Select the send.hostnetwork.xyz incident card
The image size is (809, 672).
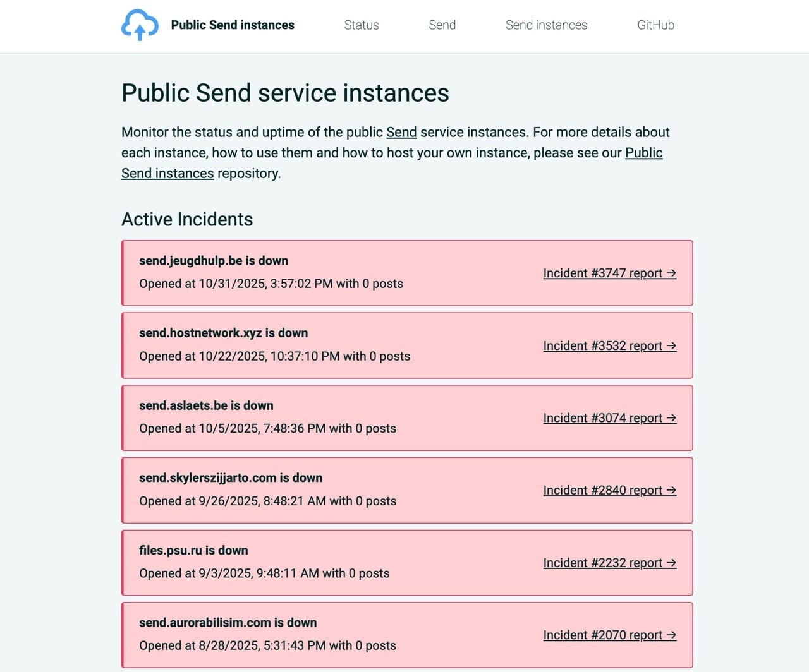pyautogui.click(x=407, y=345)
